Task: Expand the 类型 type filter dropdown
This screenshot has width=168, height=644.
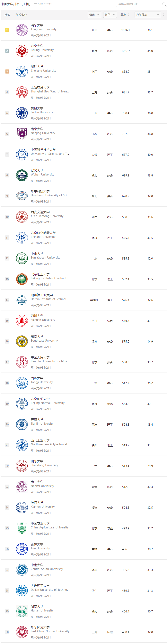Action: click(x=110, y=15)
